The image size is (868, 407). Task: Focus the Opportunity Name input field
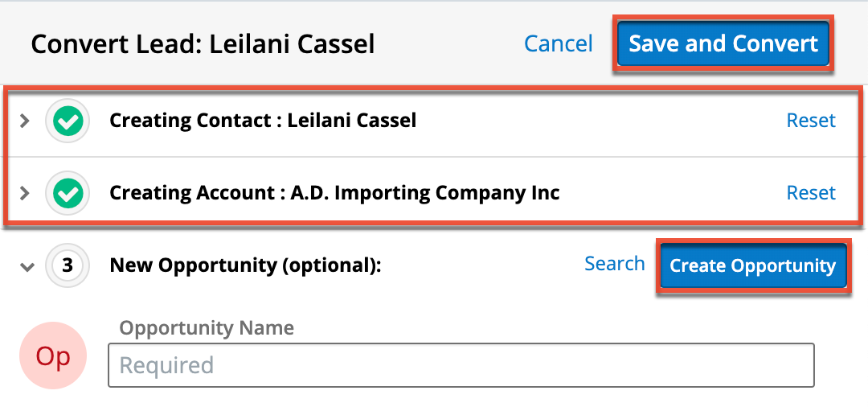coord(461,365)
